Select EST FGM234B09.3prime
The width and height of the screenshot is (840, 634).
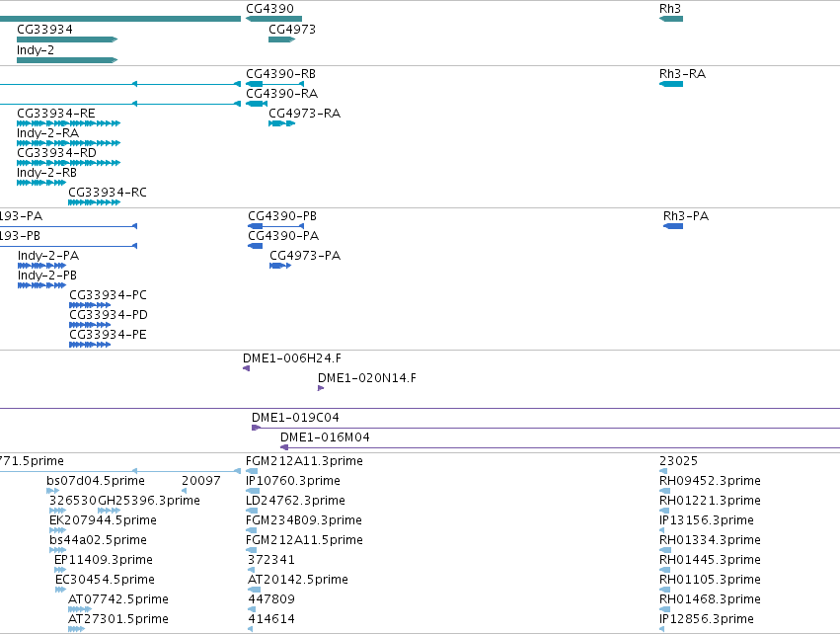[x=252, y=531]
